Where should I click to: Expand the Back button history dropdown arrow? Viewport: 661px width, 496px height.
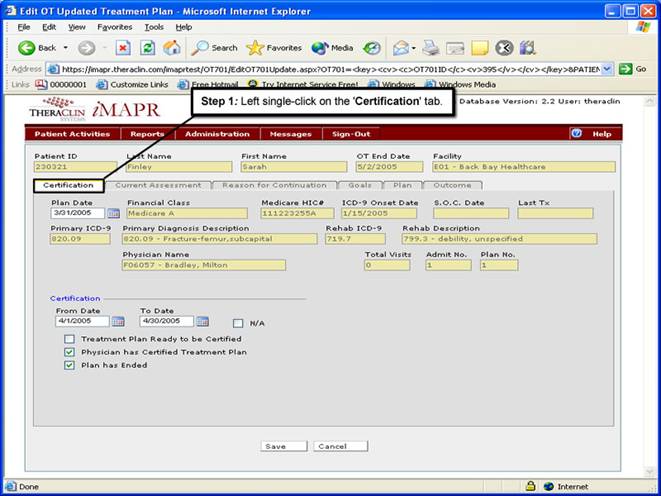(x=65, y=48)
